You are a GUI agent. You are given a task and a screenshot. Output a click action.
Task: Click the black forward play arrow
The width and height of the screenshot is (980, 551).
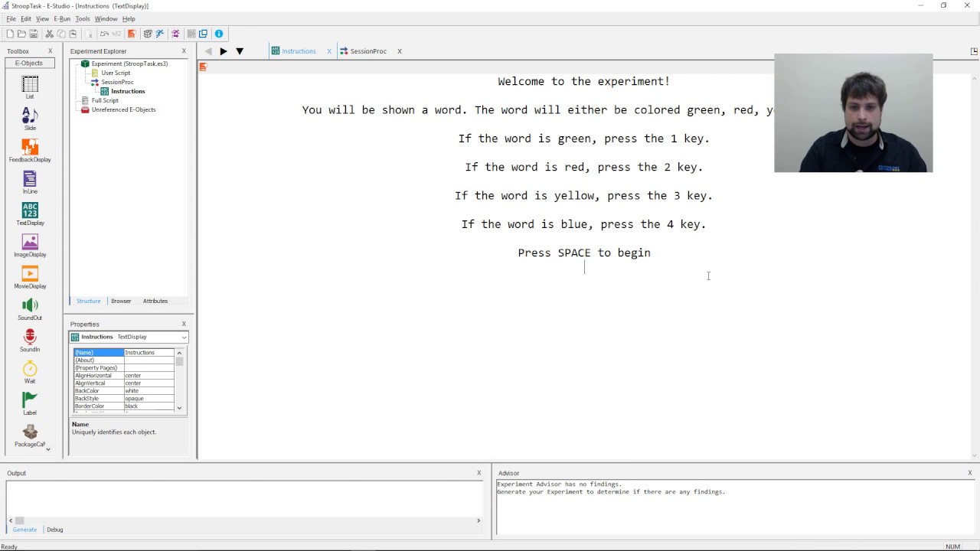pyautogui.click(x=223, y=51)
